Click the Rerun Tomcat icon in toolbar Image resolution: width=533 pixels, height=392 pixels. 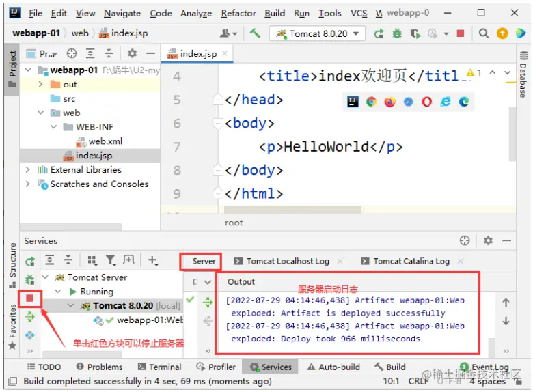[379, 33]
